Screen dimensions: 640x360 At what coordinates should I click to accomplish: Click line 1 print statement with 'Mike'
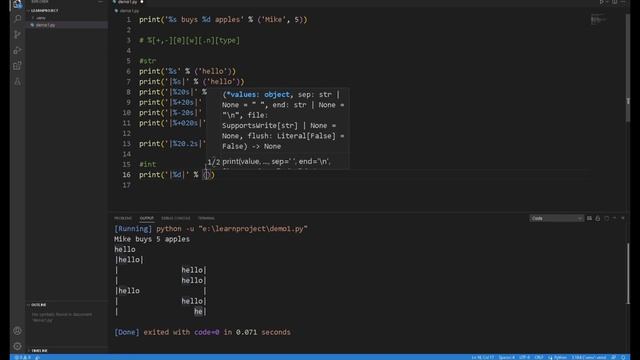click(223, 20)
